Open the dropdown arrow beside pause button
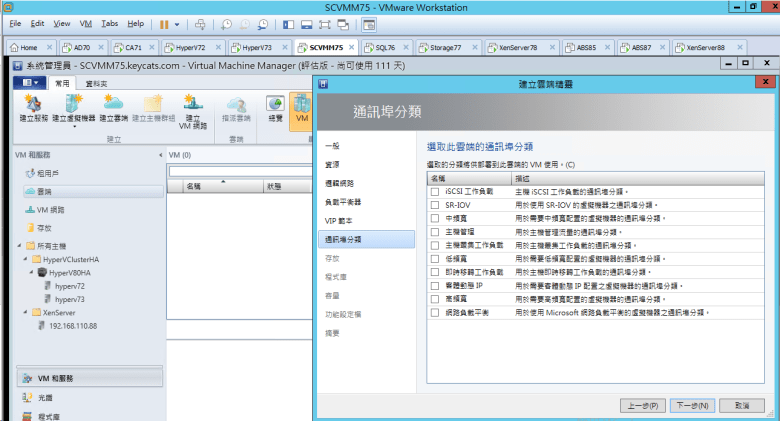780x421 pixels. (x=178, y=23)
